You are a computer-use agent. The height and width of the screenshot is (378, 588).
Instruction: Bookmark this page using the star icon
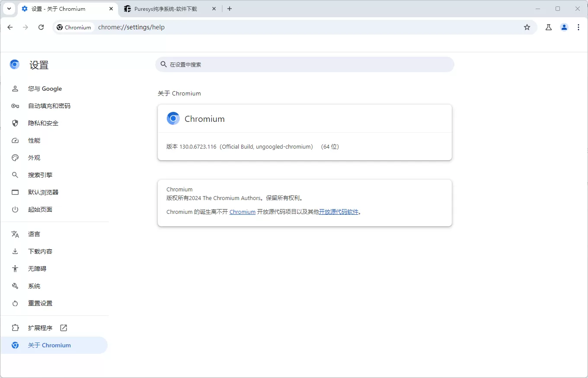(527, 27)
